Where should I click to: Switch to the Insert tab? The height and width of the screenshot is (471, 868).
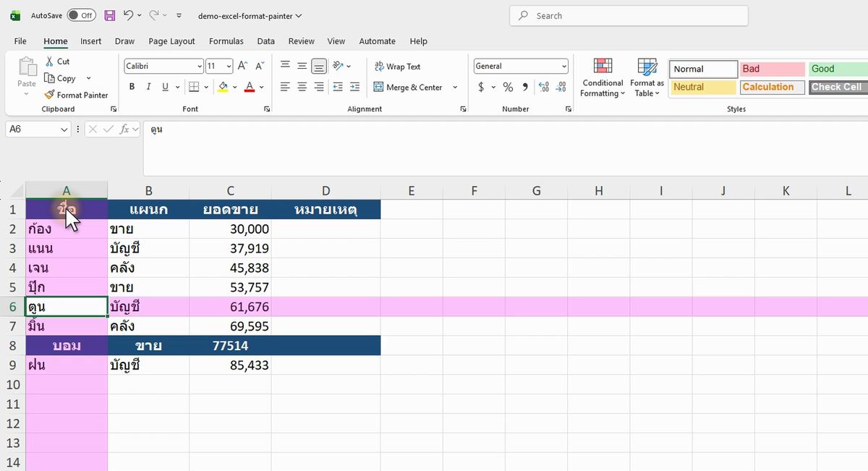pos(91,41)
